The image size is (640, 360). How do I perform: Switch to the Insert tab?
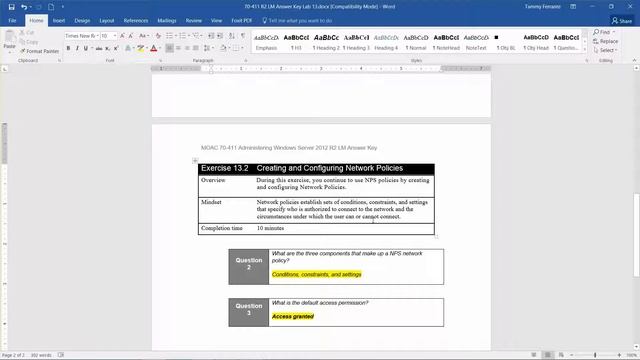[x=59, y=20]
